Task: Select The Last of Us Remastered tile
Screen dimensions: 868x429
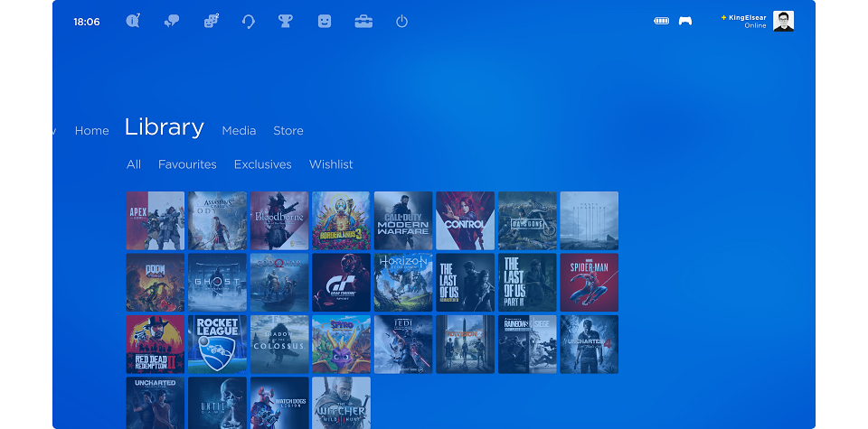Action: tap(466, 283)
